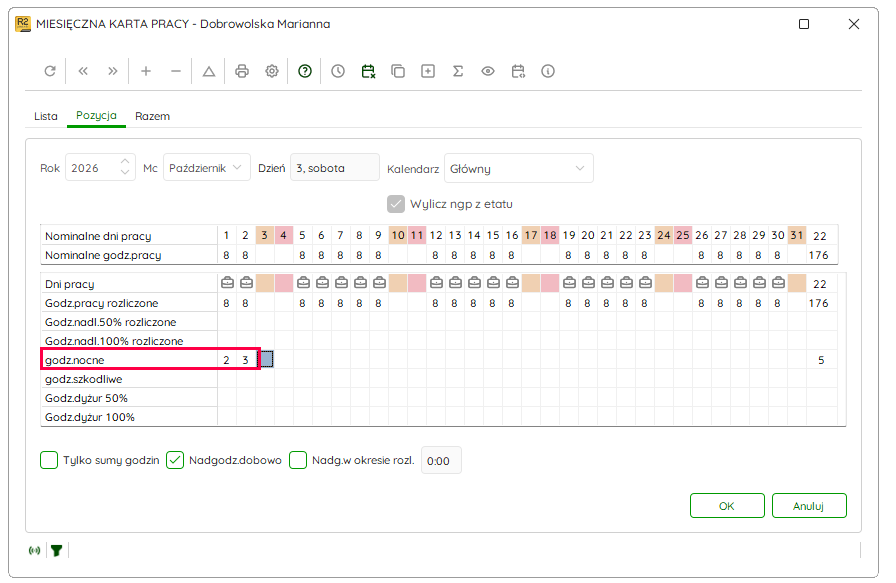Add a new entry with plus icon
The image size is (896, 583).
pos(146,71)
